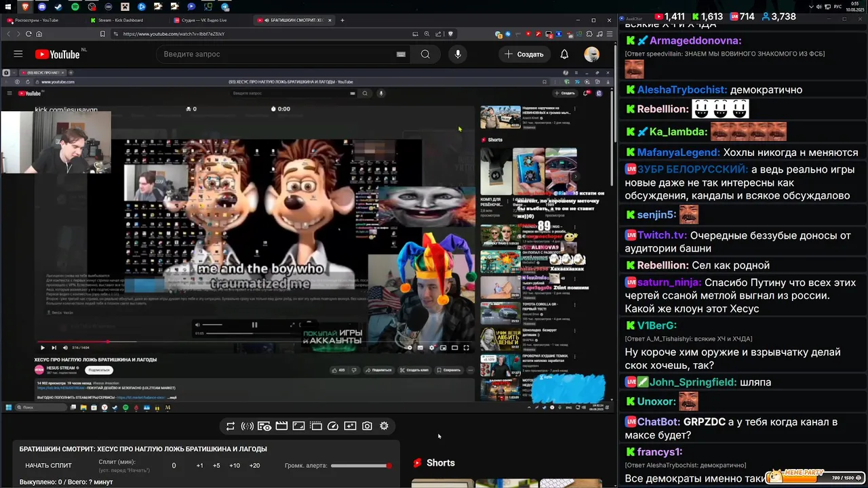Open playback speed gauge icon
The width and height of the screenshot is (868, 488).
[x=333, y=426]
